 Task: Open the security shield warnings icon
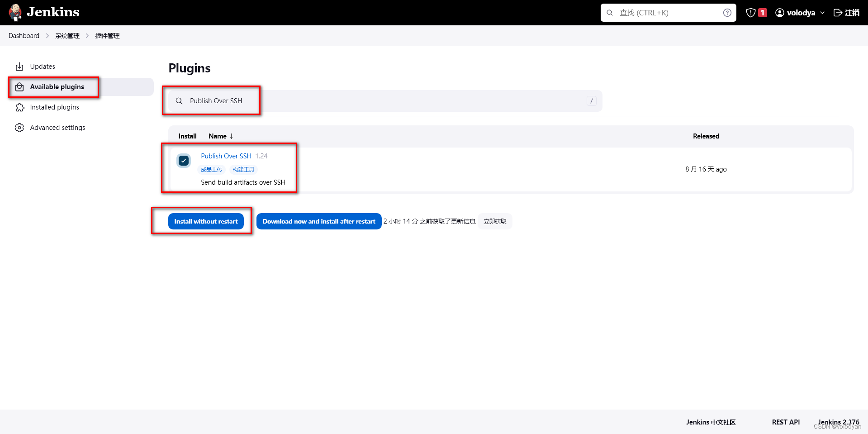751,13
